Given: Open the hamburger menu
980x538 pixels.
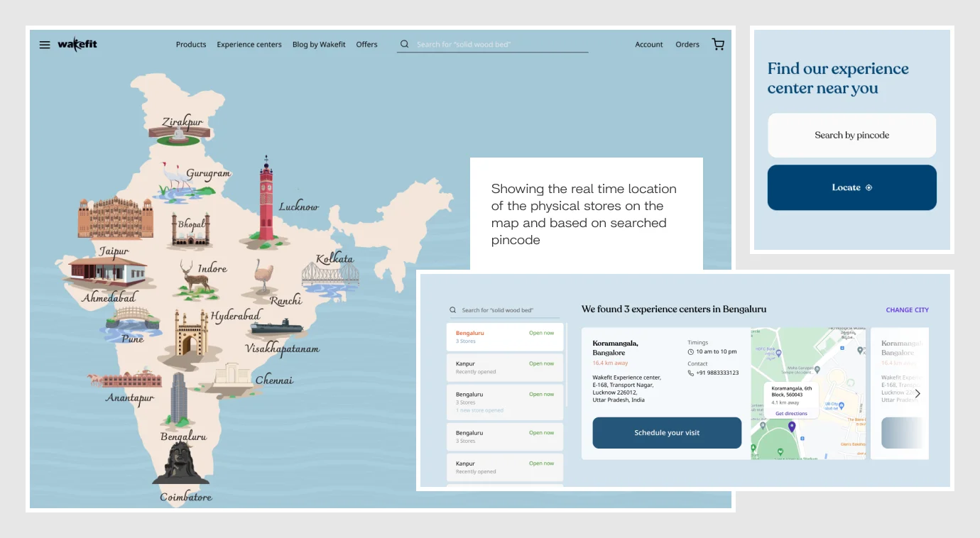Looking at the screenshot, I should pyautogui.click(x=45, y=45).
